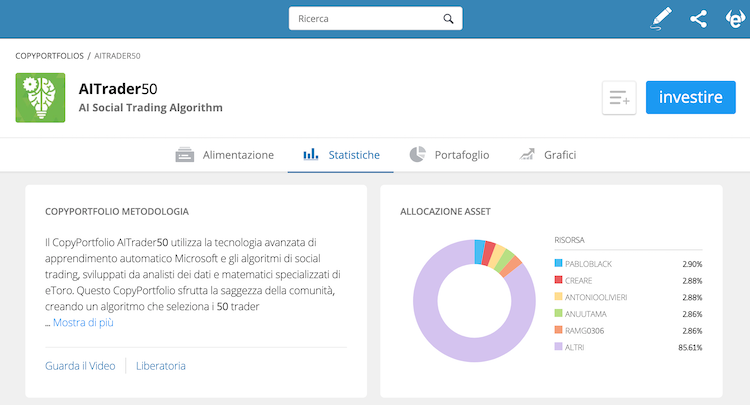Click the yellow ANTONIOOLIVIERI legend swatch
Screen dimensions: 750x405
coord(558,296)
